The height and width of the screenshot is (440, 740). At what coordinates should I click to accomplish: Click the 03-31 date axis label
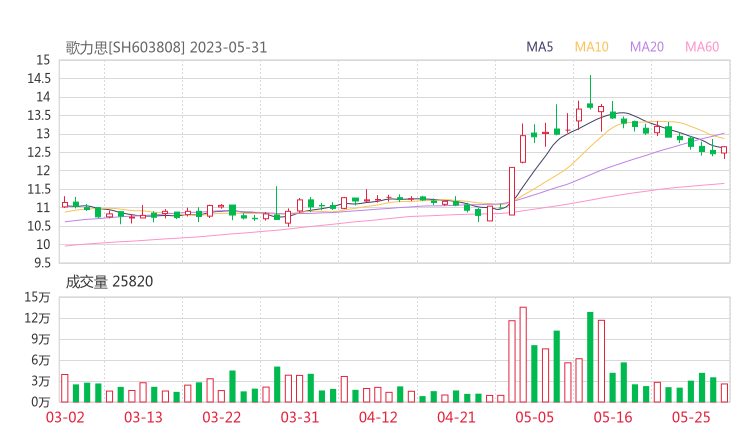pos(300,417)
